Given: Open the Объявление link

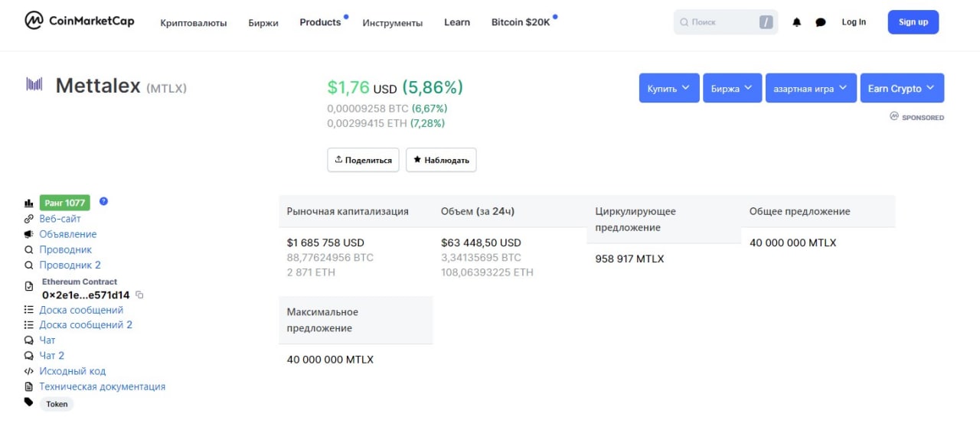Looking at the screenshot, I should tap(68, 234).
